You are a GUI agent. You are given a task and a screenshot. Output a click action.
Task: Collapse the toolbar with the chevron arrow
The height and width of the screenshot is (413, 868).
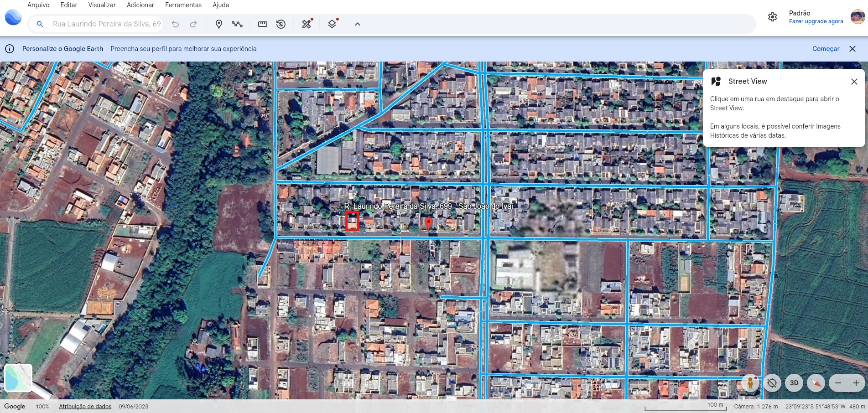(x=358, y=24)
